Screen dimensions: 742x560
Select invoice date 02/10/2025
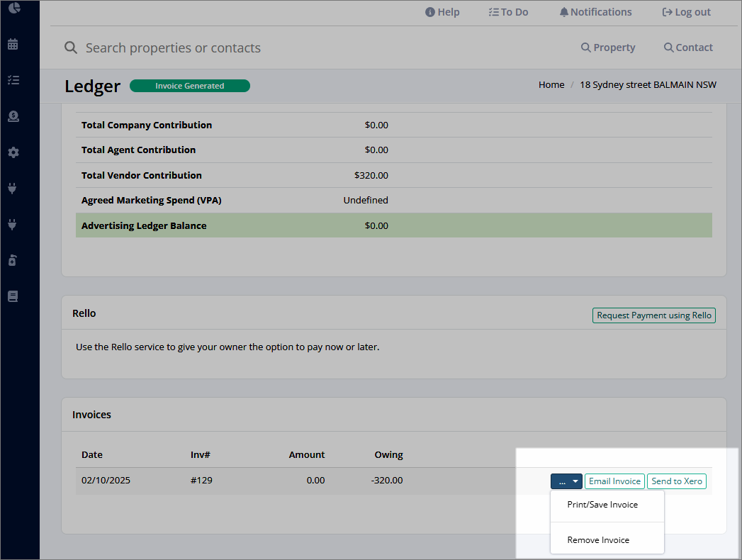click(106, 481)
